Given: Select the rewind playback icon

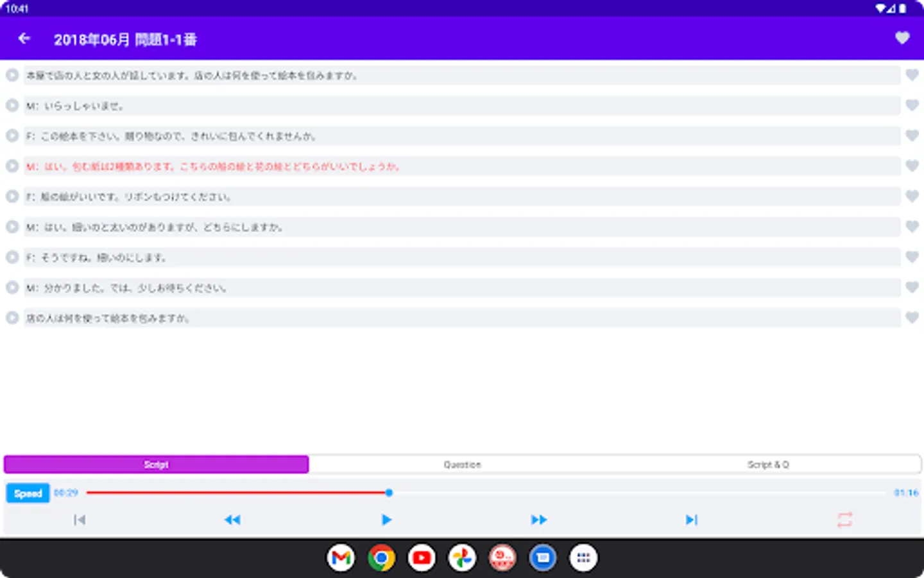Looking at the screenshot, I should [234, 520].
